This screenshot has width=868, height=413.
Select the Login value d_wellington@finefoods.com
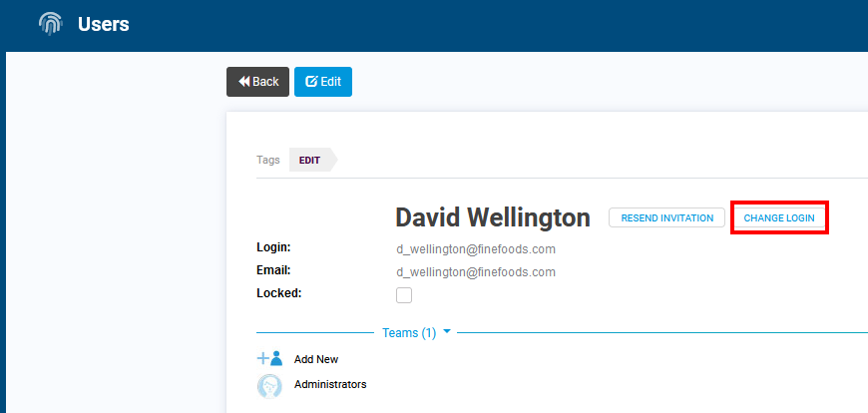tap(476, 249)
